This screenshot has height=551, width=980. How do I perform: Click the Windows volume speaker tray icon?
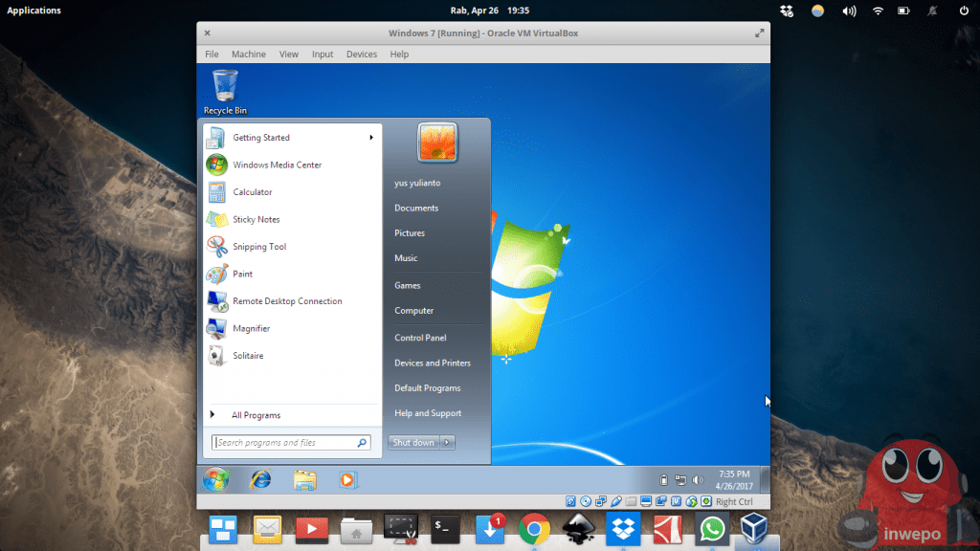(x=698, y=479)
